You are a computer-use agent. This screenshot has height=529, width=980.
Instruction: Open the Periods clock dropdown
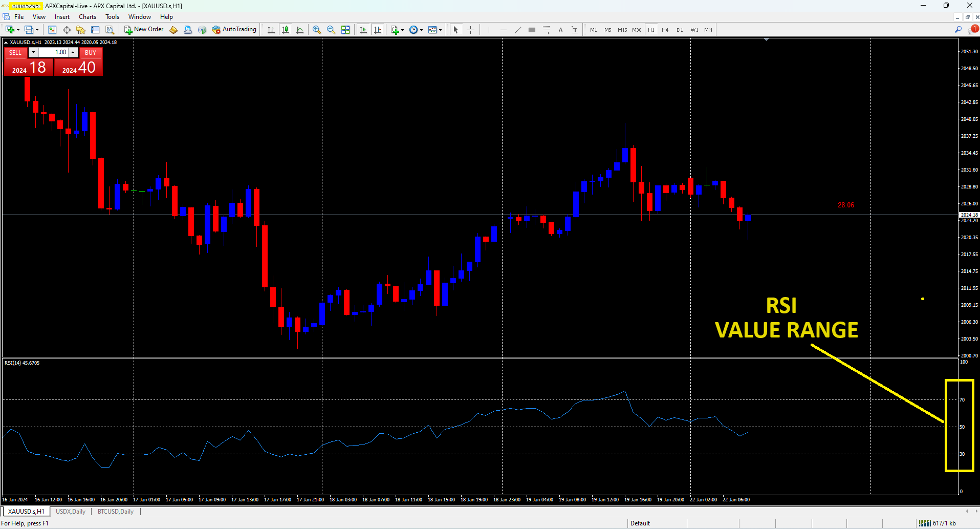(413, 29)
